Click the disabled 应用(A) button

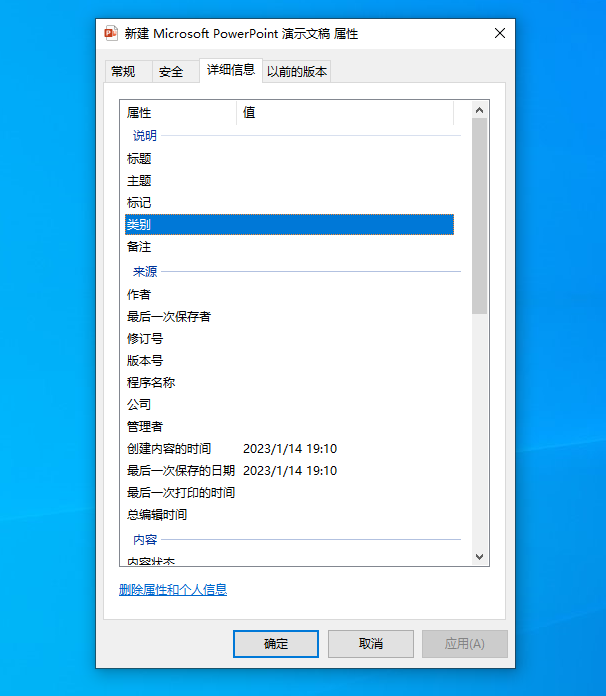465,644
